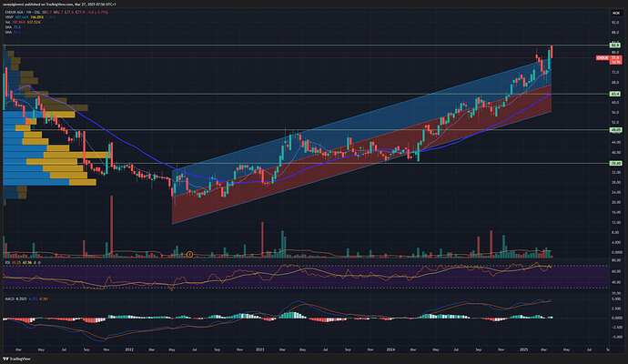Click the 2023 label on time axis

(x=260, y=349)
